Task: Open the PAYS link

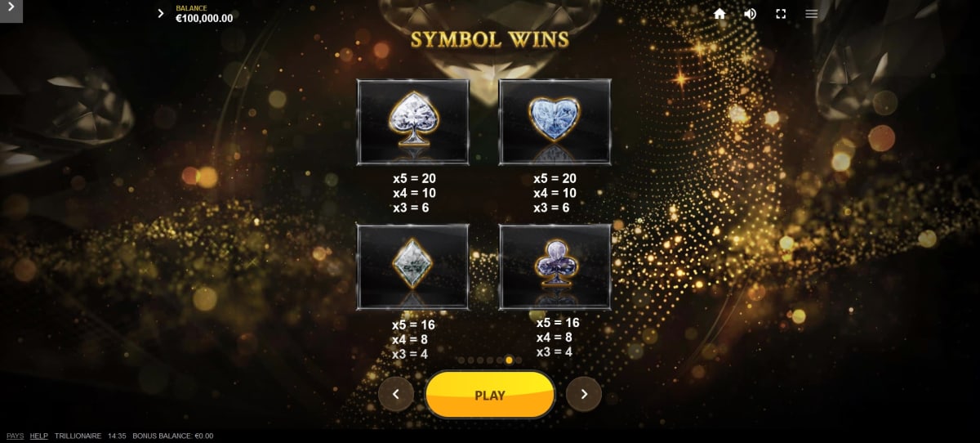Action: 16,436
